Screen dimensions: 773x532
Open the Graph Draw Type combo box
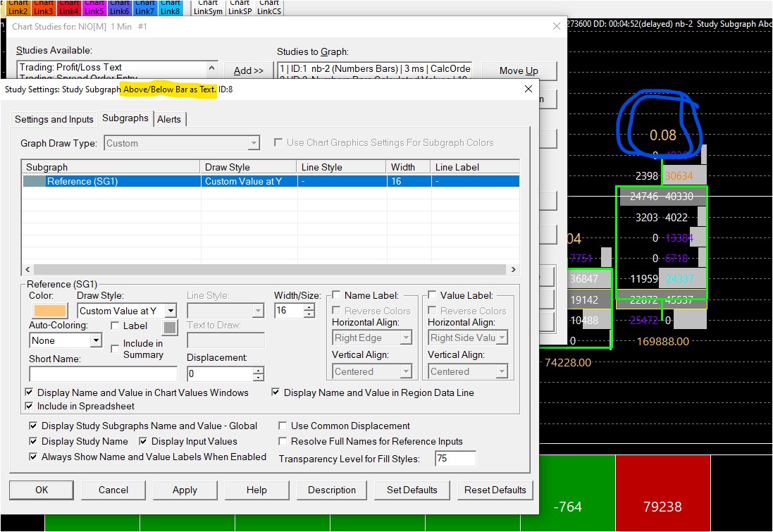tap(254, 143)
